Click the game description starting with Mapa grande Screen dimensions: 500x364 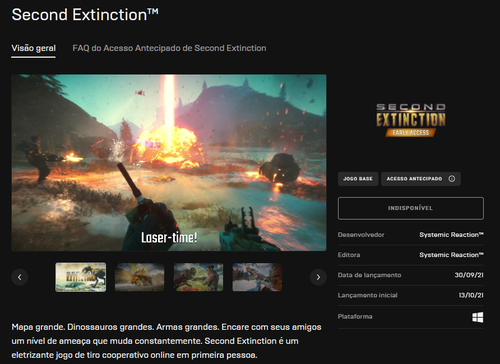point(166,341)
